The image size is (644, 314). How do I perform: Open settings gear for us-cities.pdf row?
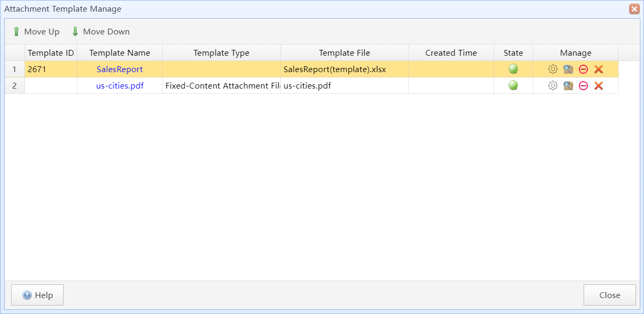553,85
